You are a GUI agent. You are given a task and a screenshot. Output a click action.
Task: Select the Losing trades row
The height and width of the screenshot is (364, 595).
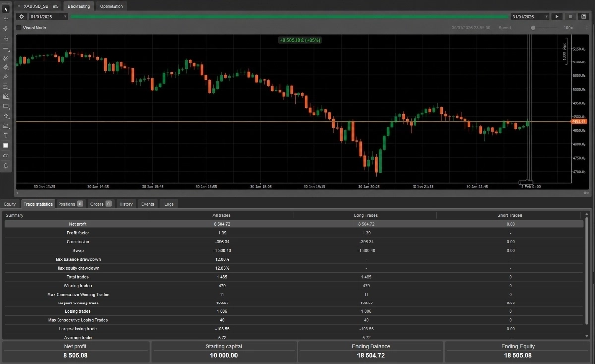coord(295,311)
